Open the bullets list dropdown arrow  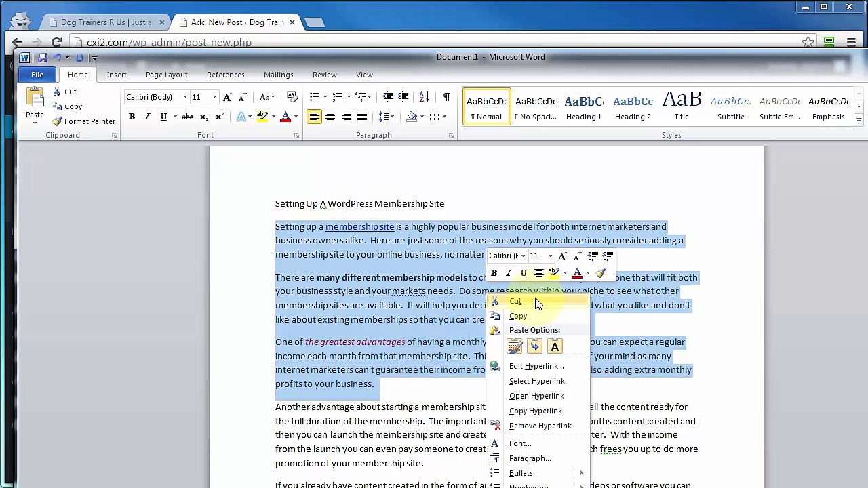(325, 97)
